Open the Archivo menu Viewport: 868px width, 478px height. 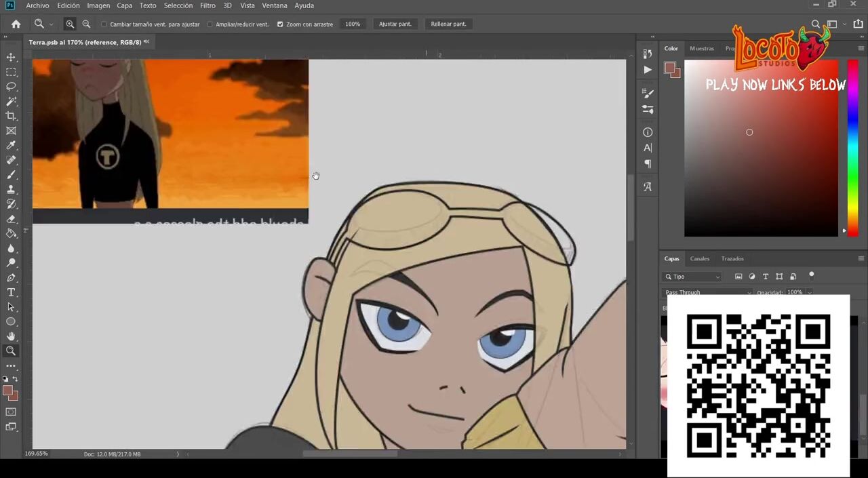pos(37,5)
